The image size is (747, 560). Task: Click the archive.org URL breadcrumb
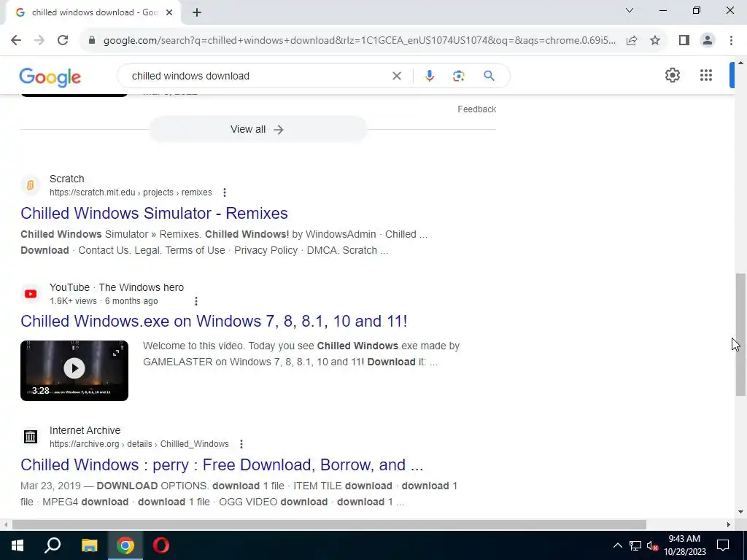tap(139, 444)
